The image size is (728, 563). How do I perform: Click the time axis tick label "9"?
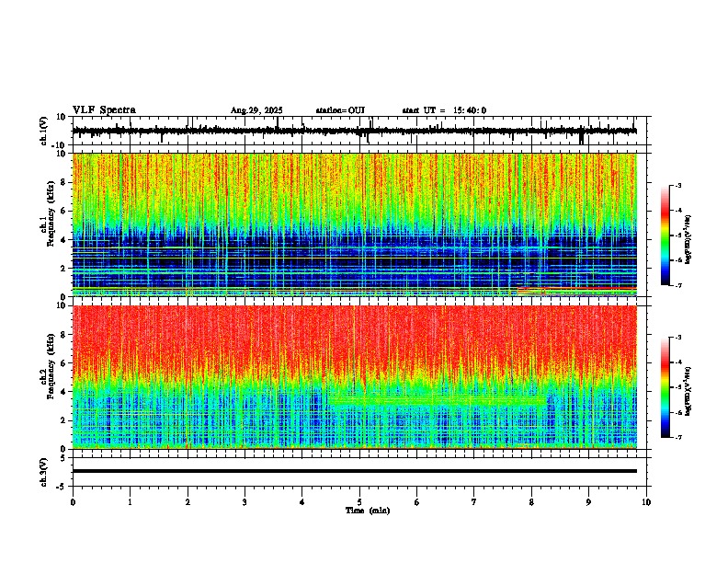(x=588, y=502)
